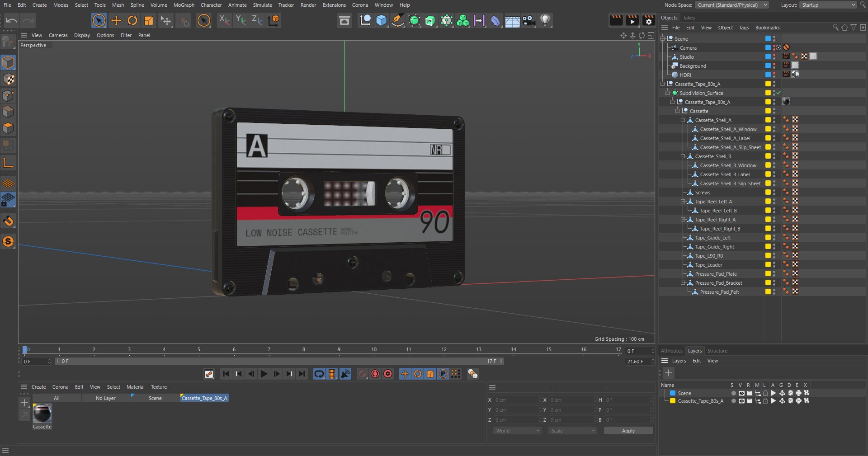Select the Scale tool in top toolbar
This screenshot has height=456, width=868.
148,20
